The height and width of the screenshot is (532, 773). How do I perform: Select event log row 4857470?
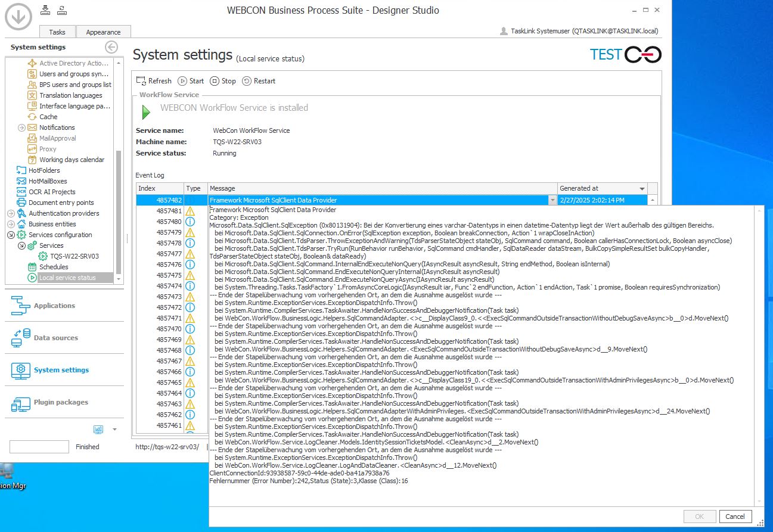click(172, 329)
